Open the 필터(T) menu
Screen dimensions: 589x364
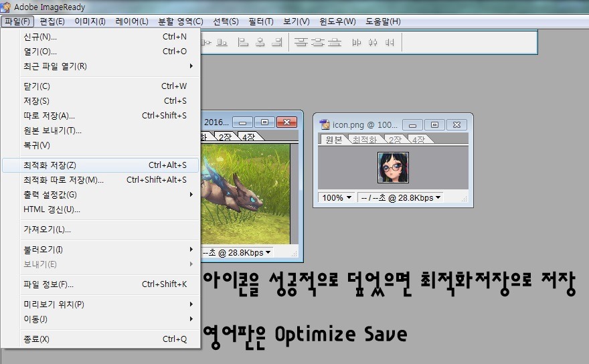260,21
